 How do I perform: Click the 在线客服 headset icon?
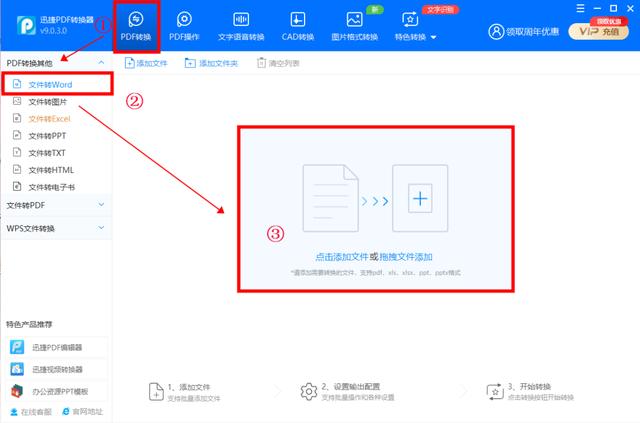tap(14, 412)
